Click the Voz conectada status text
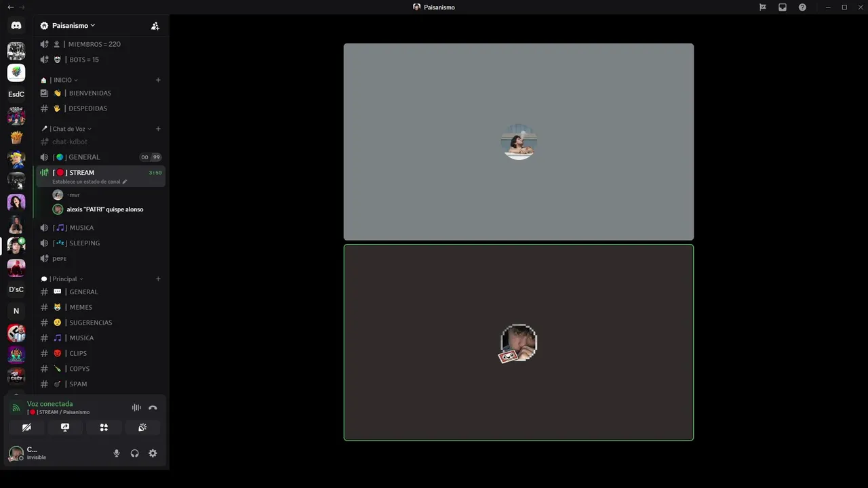This screenshot has width=868, height=488. pyautogui.click(x=50, y=404)
